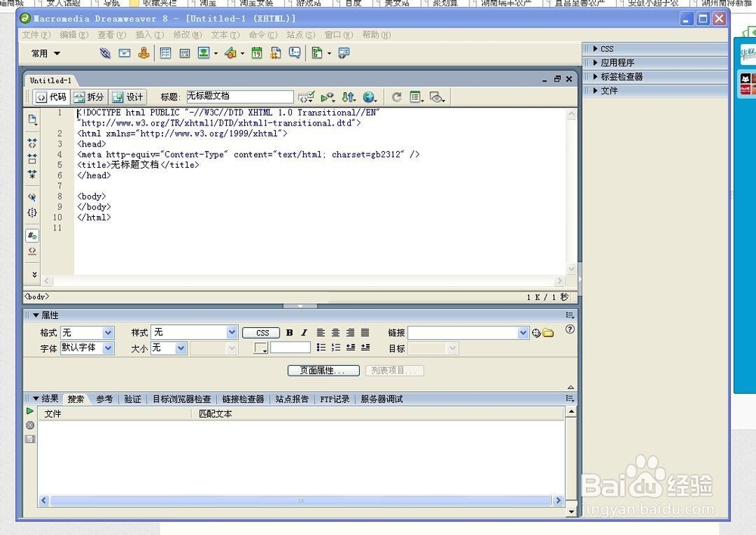Click the Images insert icon
Image resolution: width=756 pixels, height=535 pixels.
coord(204,53)
